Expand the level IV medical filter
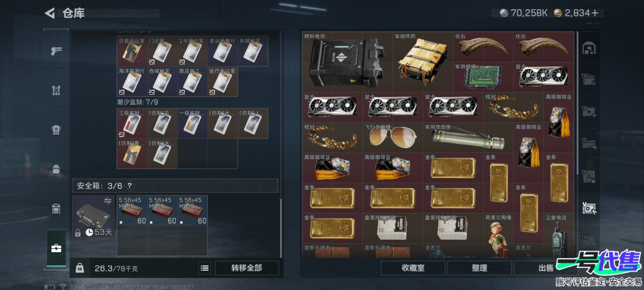Image resolution: width=644 pixels, height=290 pixels. 589,111
